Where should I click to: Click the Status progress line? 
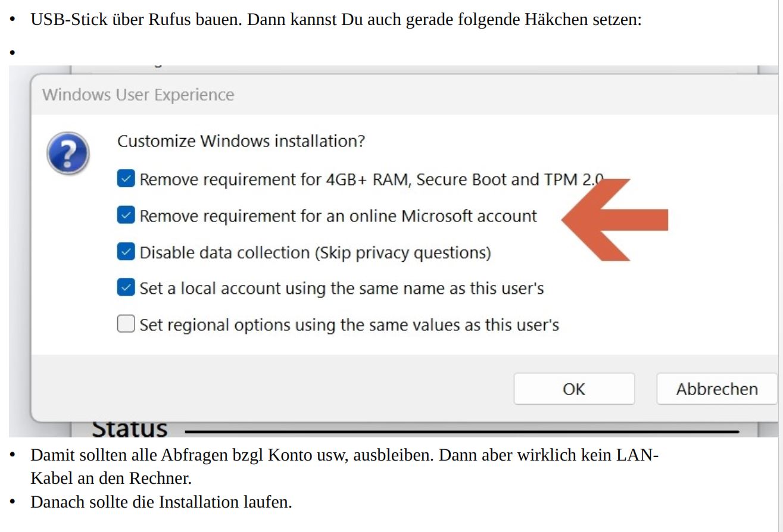461,430
